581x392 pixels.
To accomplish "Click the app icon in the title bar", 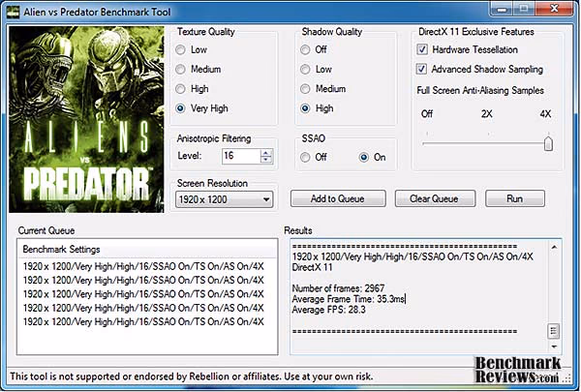I will [13, 12].
